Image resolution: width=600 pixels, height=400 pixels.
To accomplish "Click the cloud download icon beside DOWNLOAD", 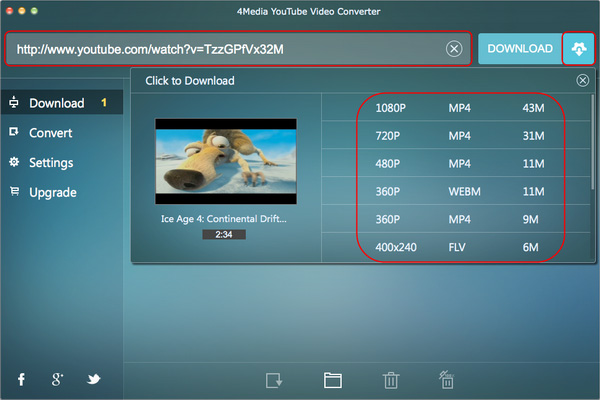I will pos(579,49).
